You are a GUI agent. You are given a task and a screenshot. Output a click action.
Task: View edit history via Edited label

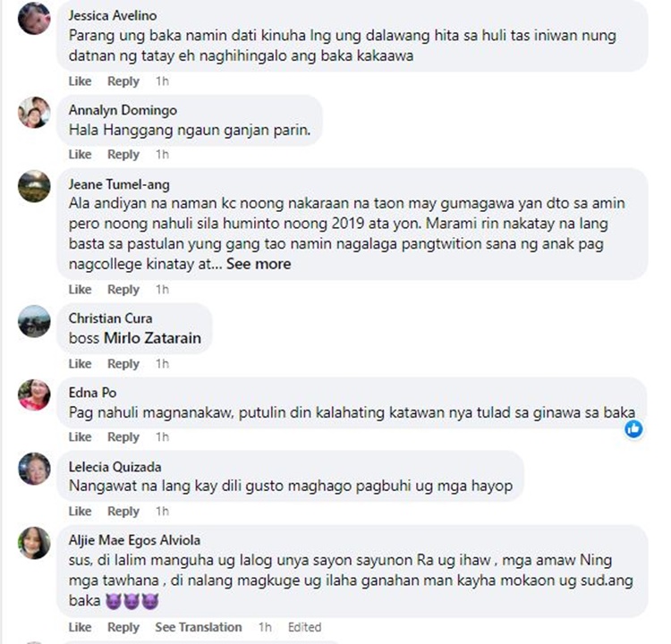tap(304, 627)
